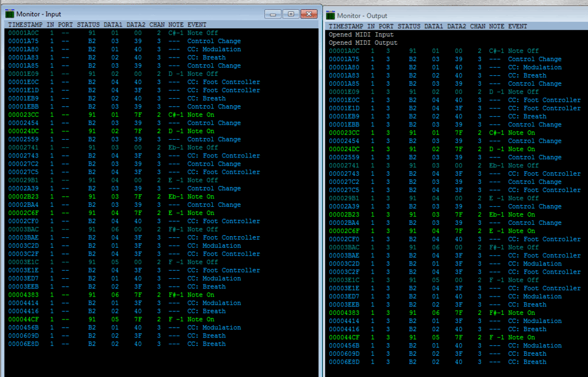
Task: Click 'Eb-1 Note Off' in Input monitor
Action: [193, 148]
